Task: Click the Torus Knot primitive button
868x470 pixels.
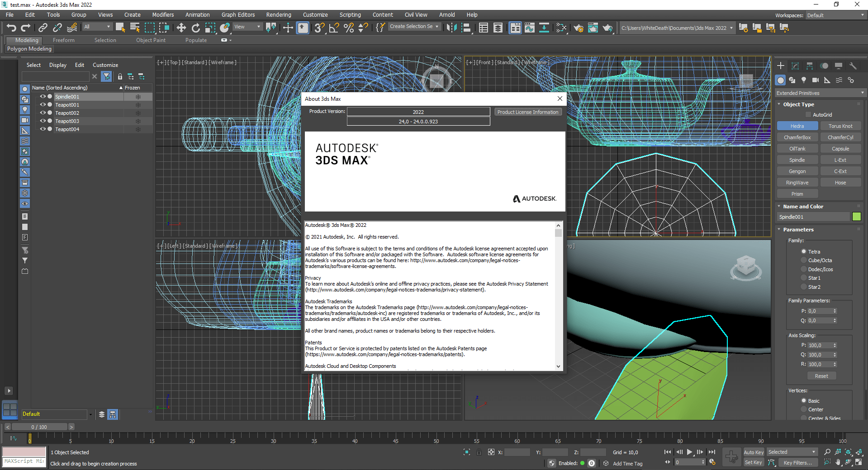Action: pos(840,126)
